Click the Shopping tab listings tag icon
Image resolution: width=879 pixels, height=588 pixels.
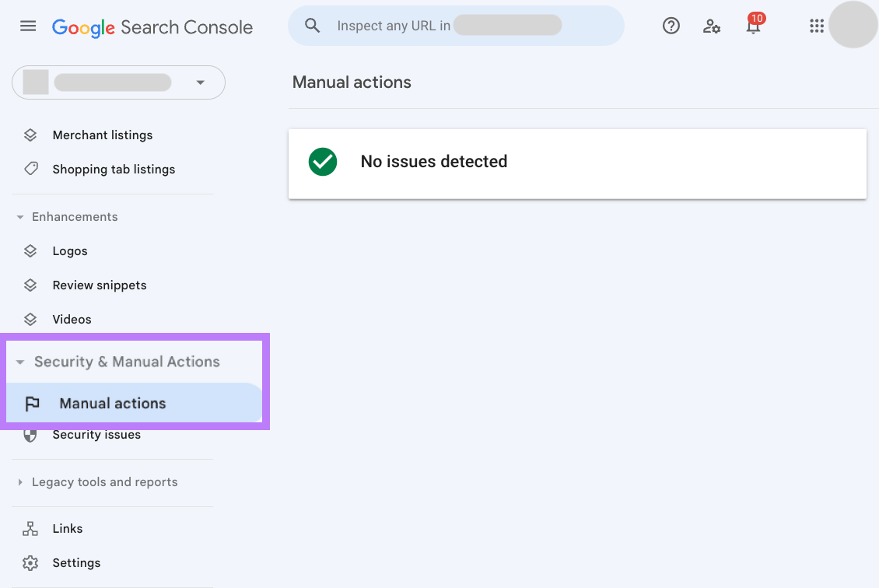point(30,169)
